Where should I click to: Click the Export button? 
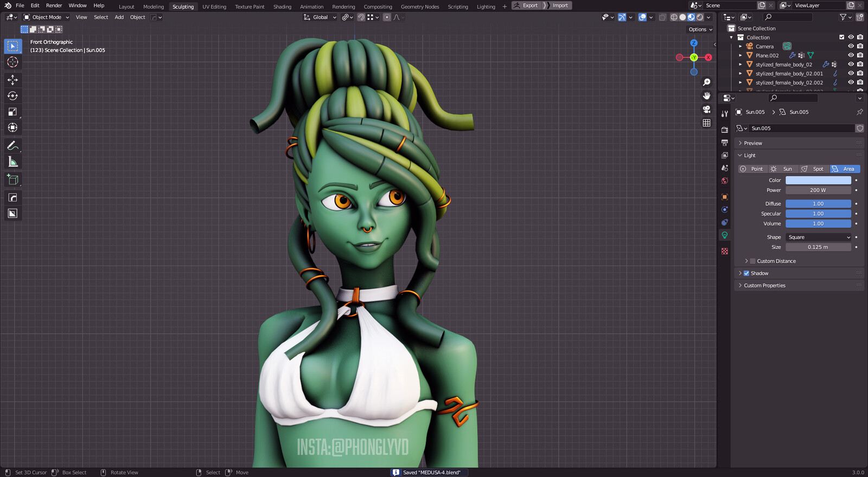click(526, 5)
